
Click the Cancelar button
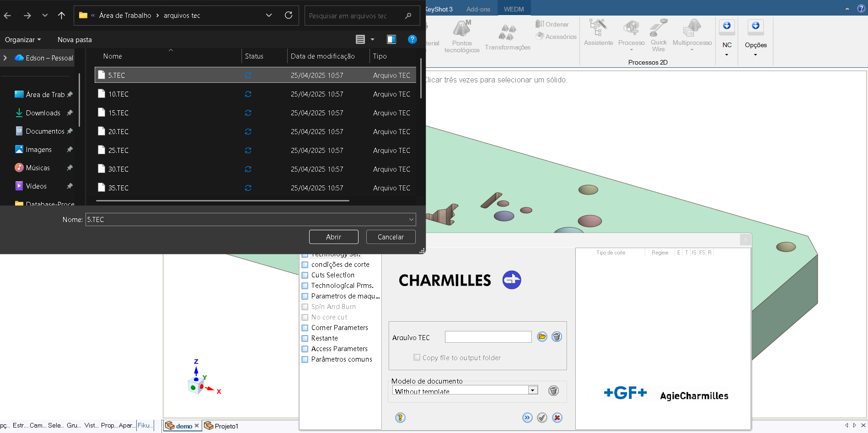[391, 237]
